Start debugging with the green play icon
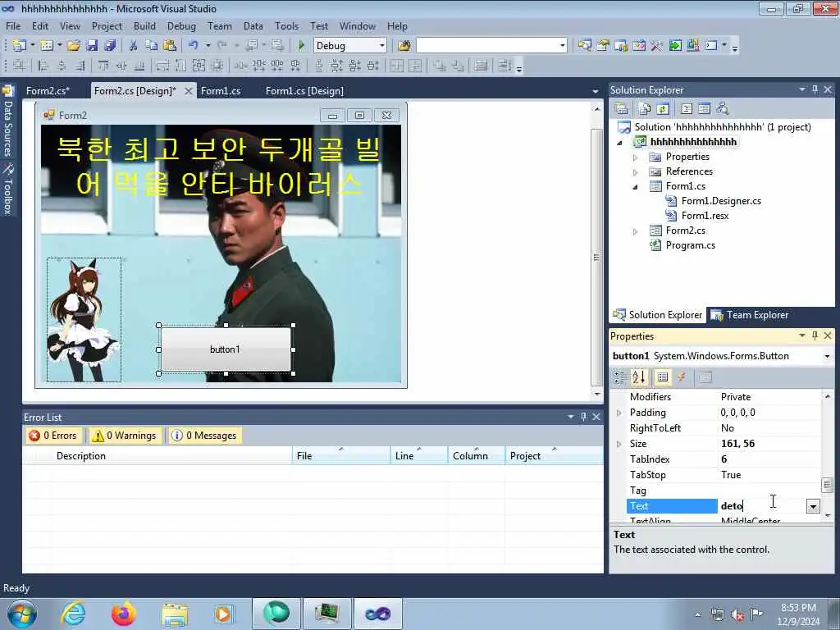 click(x=301, y=46)
